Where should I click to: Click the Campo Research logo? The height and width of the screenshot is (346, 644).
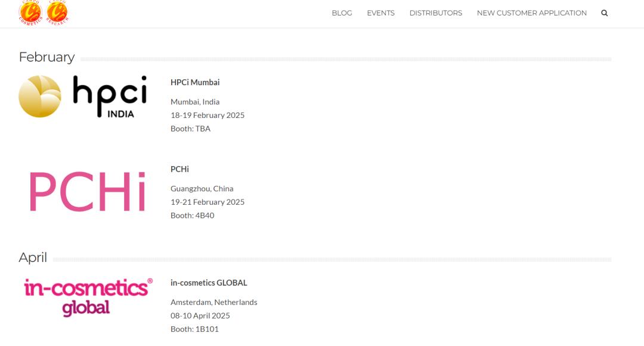click(57, 13)
